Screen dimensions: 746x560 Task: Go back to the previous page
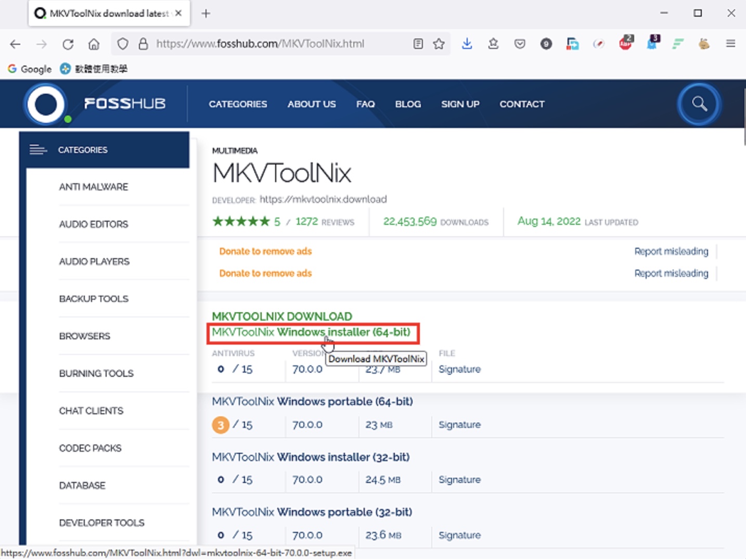click(15, 44)
